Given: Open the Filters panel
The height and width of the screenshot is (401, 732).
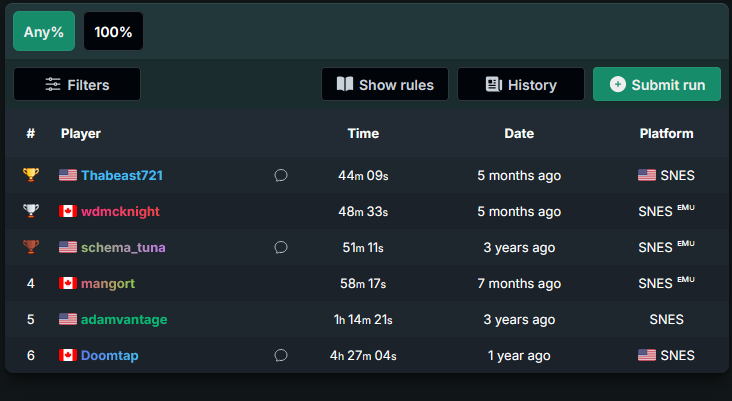Looking at the screenshot, I should tap(77, 84).
